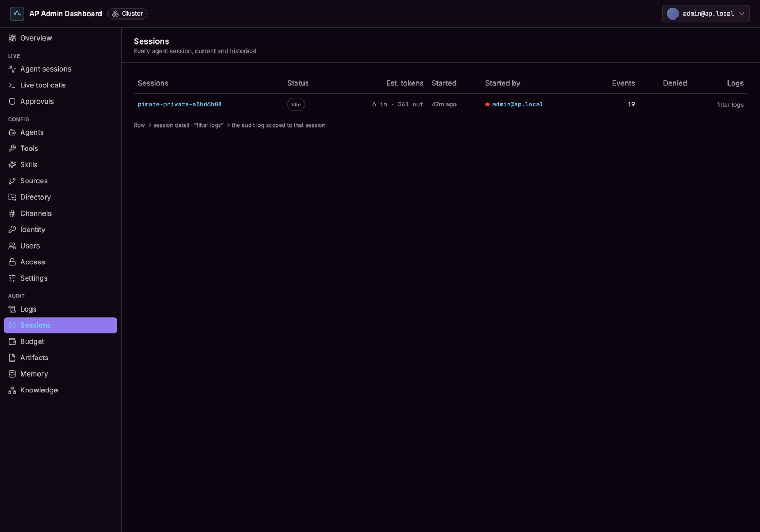This screenshot has height=532, width=760.
Task: Click the 6 in · 361 out tokens cell
Action: (398, 104)
